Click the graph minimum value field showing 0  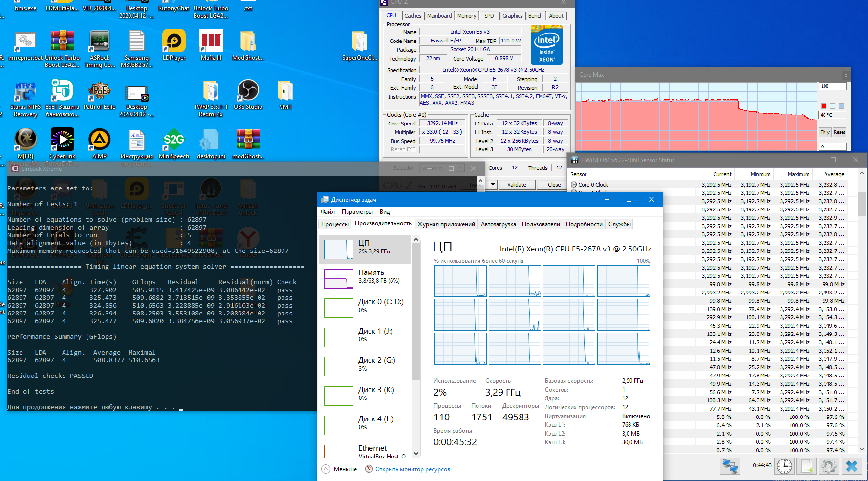pyautogui.click(x=832, y=146)
